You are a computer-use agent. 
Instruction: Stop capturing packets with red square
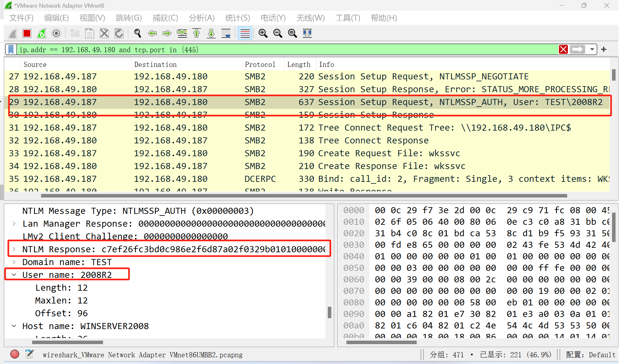[27, 33]
